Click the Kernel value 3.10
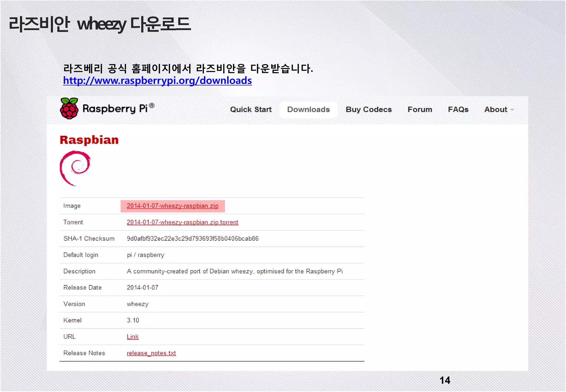The width and height of the screenshot is (566, 392). (133, 320)
